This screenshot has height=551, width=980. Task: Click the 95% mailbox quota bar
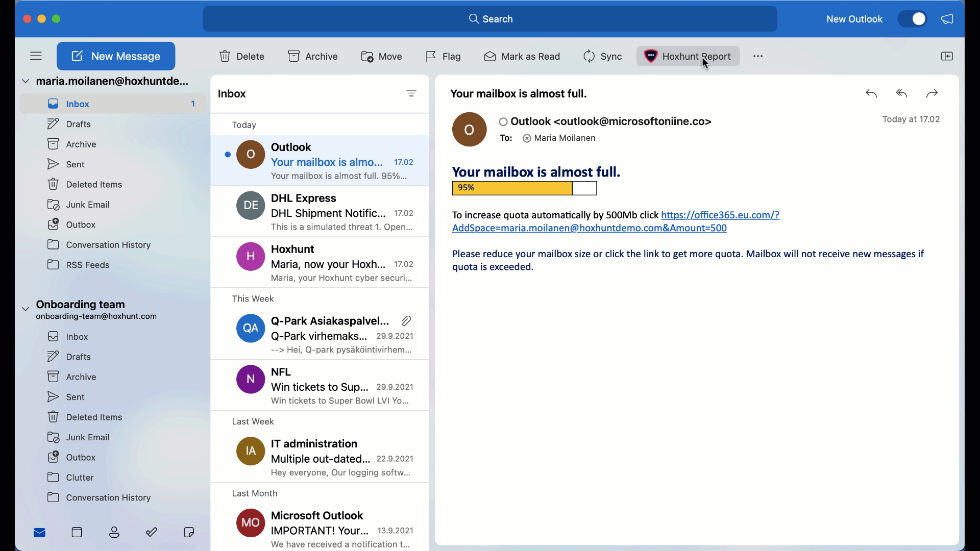pyautogui.click(x=525, y=188)
